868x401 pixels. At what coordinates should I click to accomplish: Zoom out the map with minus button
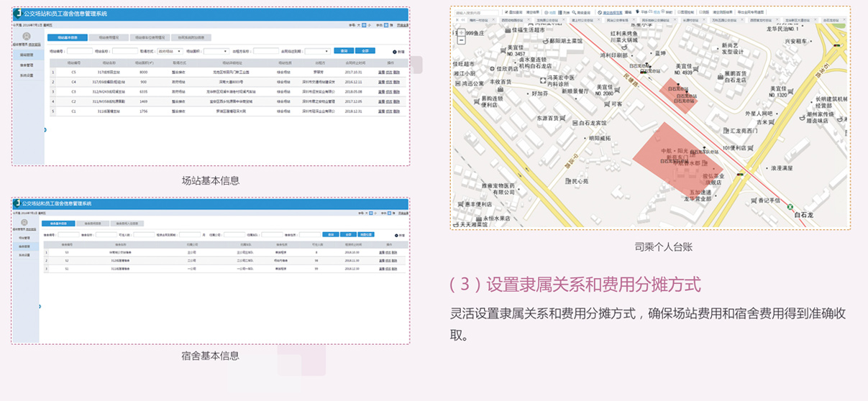[461, 41]
